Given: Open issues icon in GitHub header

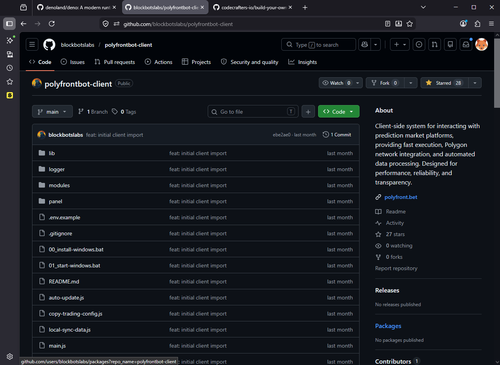Looking at the screenshot, I should [419, 44].
